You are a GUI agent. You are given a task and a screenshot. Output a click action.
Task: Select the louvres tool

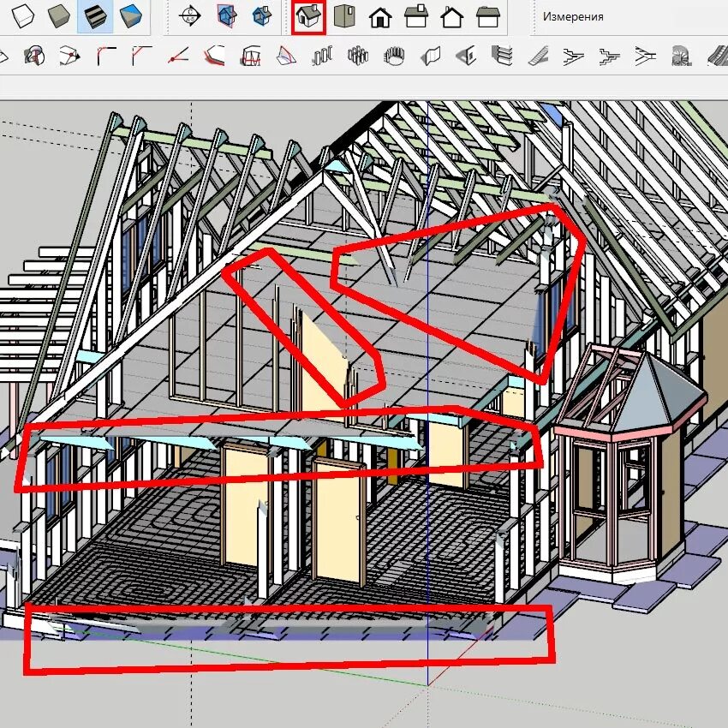point(502,57)
